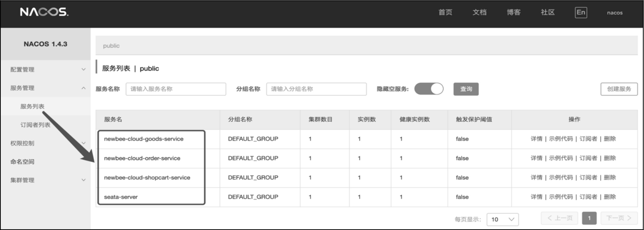Open 订阅者 for newbee-cloud-shopcart-service
This screenshot has height=230, width=644.
pos(588,177)
